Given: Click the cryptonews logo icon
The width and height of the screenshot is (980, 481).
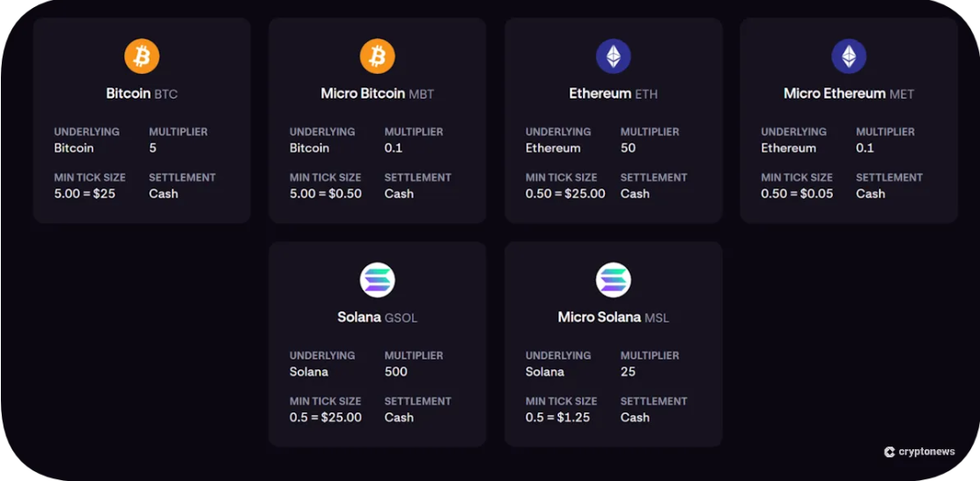Looking at the screenshot, I should coord(889,452).
